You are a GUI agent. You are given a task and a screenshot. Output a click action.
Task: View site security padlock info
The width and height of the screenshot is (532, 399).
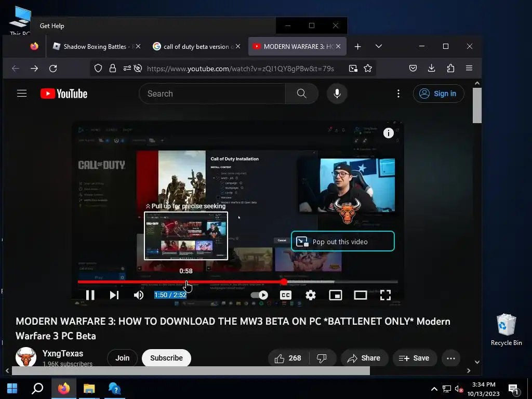click(x=113, y=69)
